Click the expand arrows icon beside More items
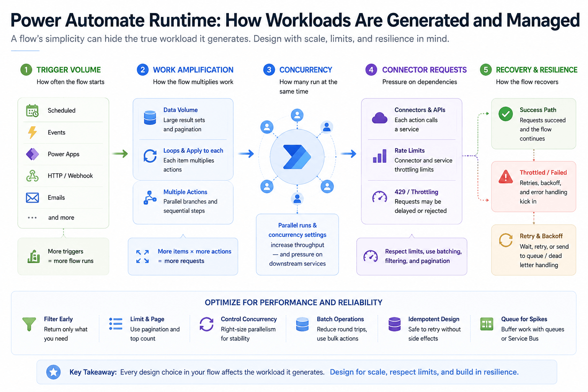 (142, 256)
